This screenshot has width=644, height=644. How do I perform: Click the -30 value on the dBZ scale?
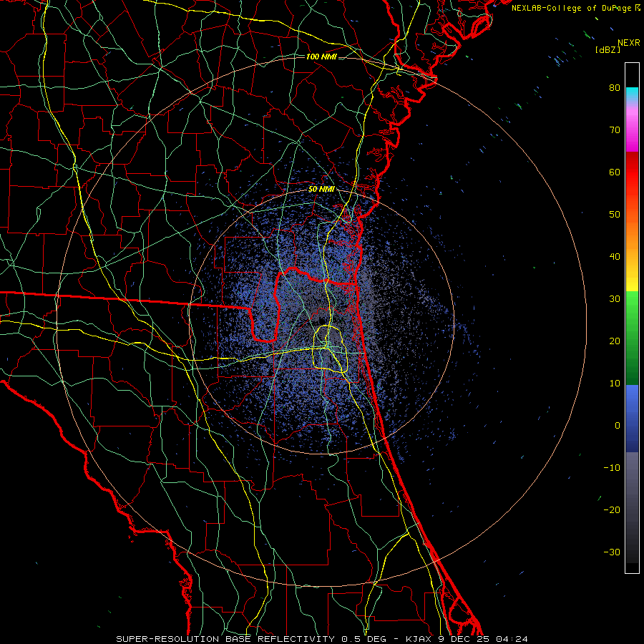(x=612, y=552)
